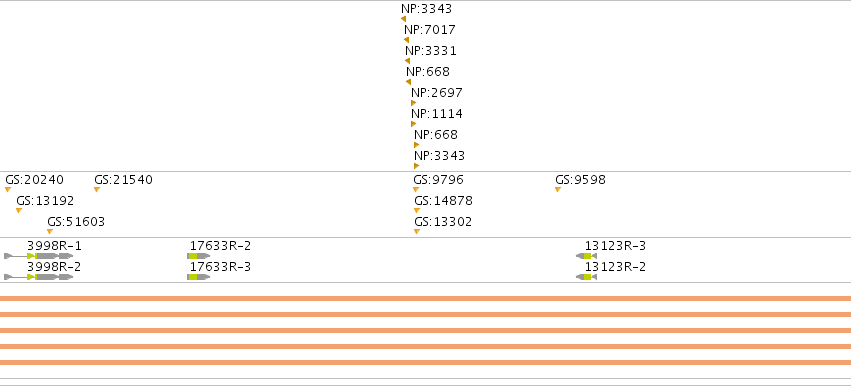Click the GS:14878 insertion marker
The width and height of the screenshot is (851, 386).
click(x=417, y=211)
